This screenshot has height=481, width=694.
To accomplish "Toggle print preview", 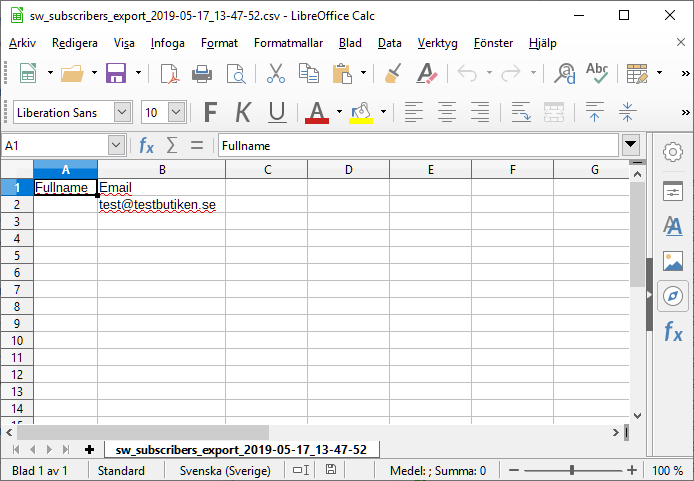I will [x=236, y=73].
